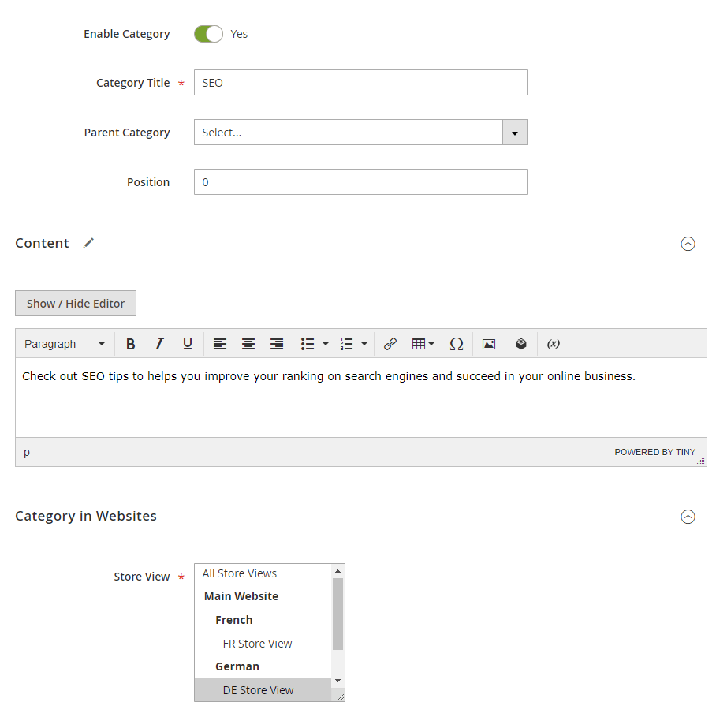716x728 pixels.
Task: Collapse the Content section
Action: click(x=688, y=244)
